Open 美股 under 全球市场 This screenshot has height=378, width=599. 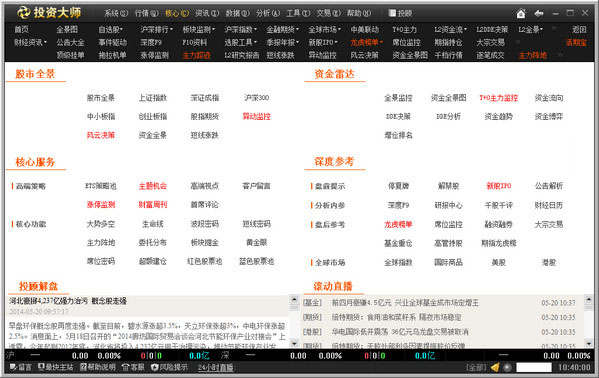click(x=499, y=263)
